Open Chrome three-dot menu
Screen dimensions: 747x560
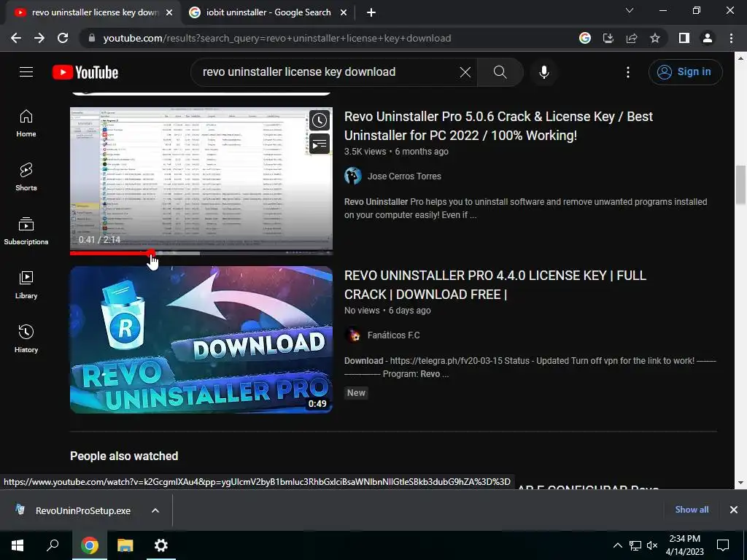(x=731, y=38)
